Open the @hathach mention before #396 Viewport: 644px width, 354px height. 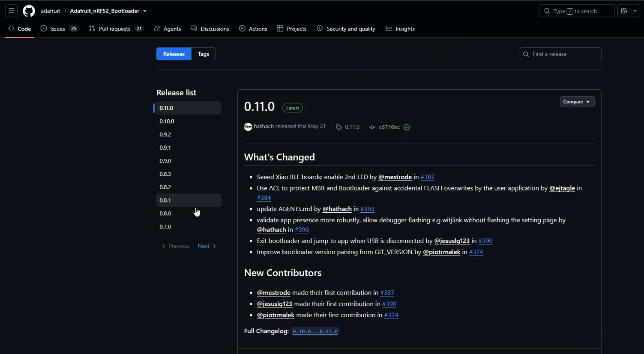pyautogui.click(x=271, y=230)
